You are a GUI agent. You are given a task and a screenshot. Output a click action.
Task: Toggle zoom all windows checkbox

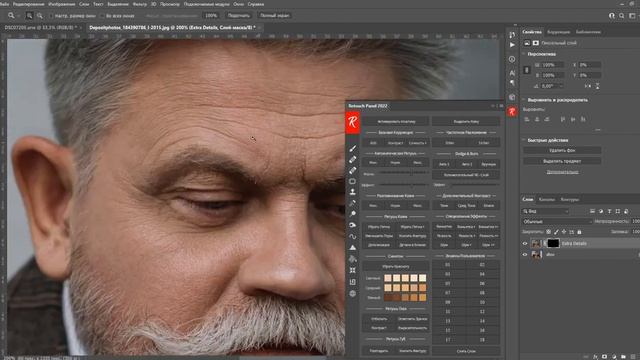[x=102, y=16]
